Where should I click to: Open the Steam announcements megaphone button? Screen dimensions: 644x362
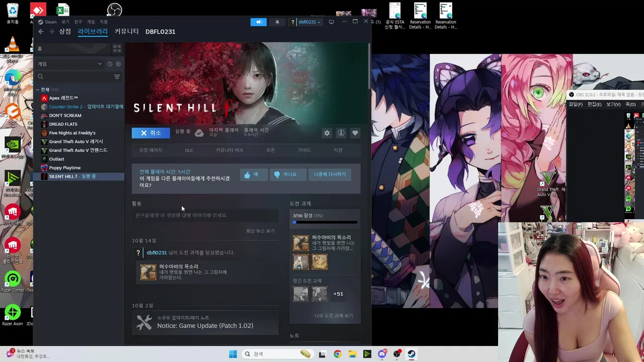click(x=259, y=22)
